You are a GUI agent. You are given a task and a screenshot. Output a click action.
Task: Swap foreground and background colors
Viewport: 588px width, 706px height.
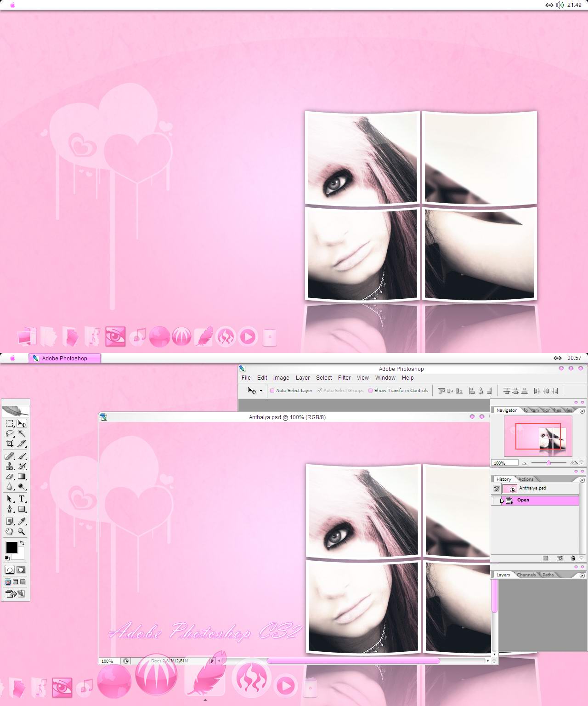click(x=22, y=543)
